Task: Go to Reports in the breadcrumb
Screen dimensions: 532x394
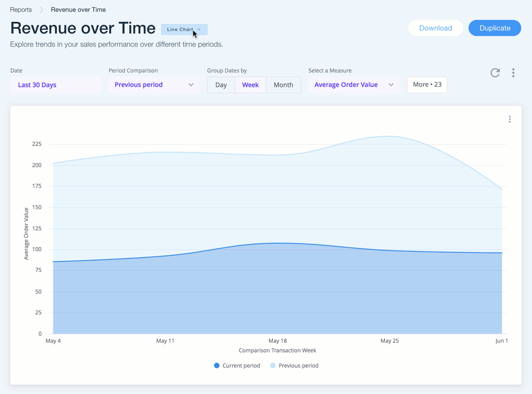Action: [21, 10]
